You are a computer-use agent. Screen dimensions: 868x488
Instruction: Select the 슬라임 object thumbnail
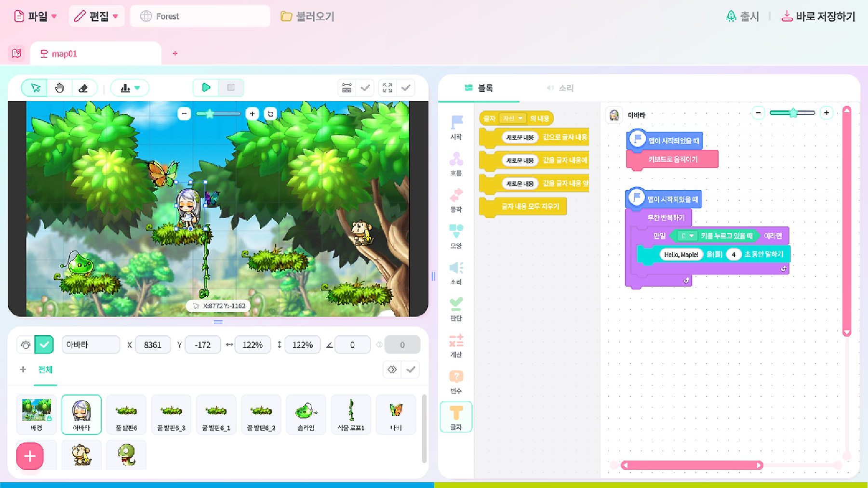[306, 414]
